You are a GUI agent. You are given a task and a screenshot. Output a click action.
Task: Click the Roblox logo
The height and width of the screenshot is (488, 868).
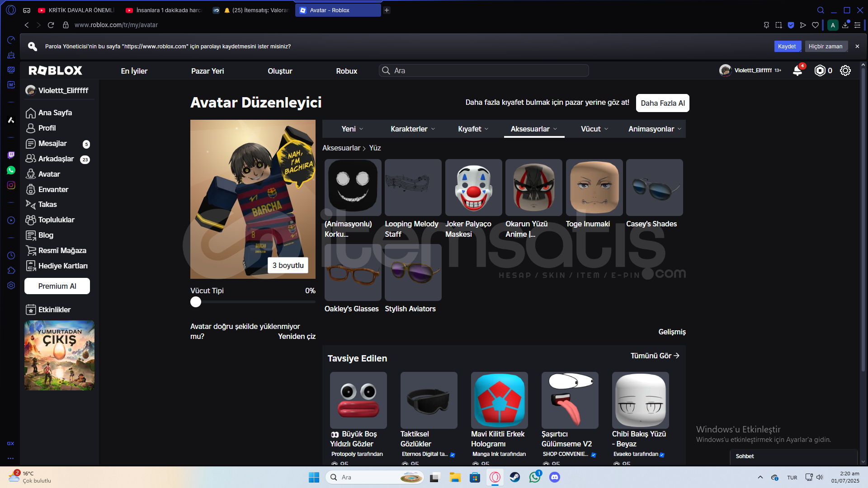[55, 70]
